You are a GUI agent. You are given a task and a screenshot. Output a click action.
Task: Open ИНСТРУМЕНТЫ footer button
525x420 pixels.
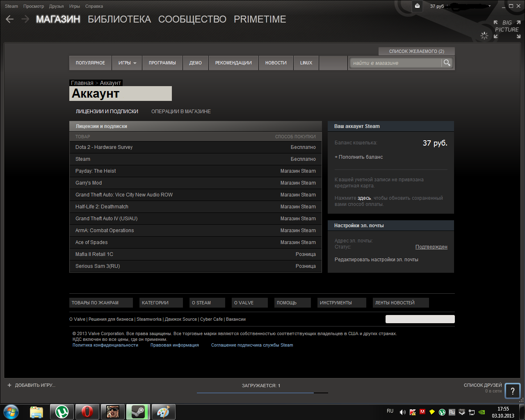[x=342, y=303]
